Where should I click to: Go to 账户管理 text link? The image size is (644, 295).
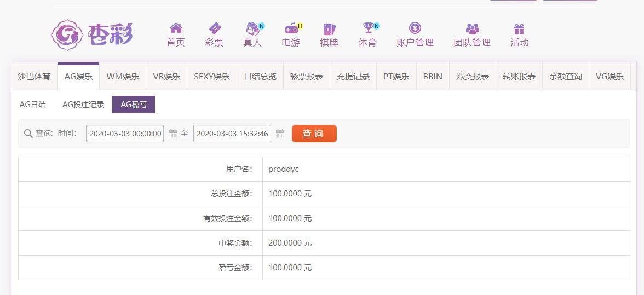coord(415,42)
